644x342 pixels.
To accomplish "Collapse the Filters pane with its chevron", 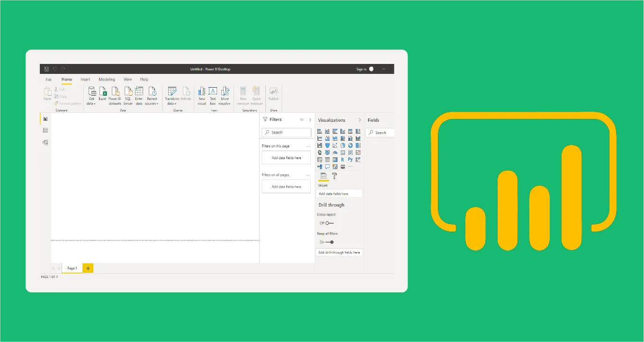I will click(310, 120).
